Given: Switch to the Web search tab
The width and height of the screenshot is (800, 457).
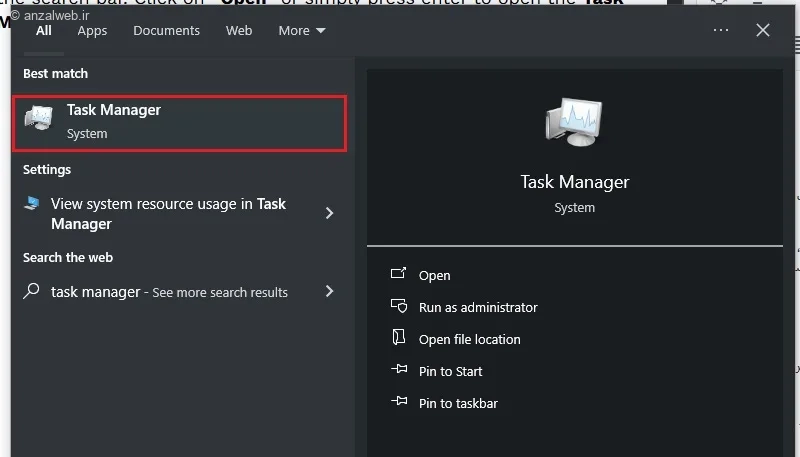Looking at the screenshot, I should click(x=239, y=31).
